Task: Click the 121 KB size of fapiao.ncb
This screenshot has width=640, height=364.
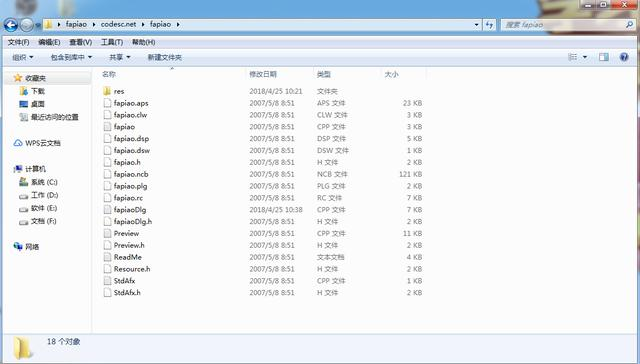Action: (411, 174)
